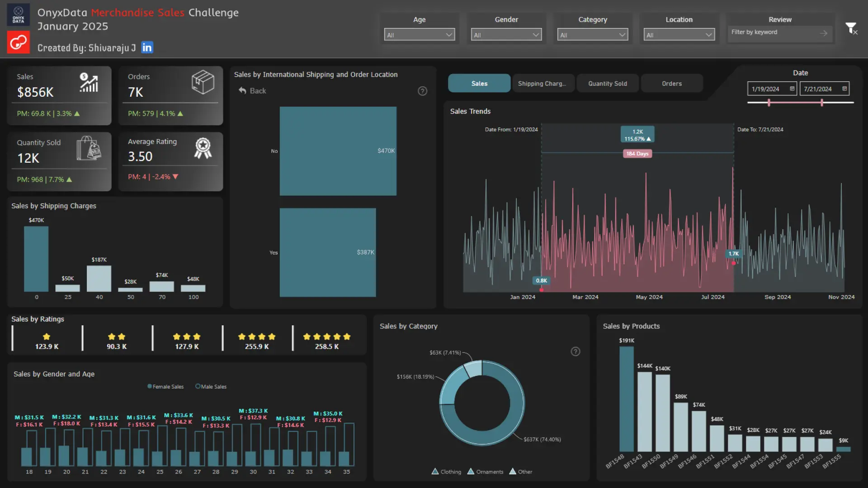The image size is (868, 488).
Task: Click the 184 Days range label
Action: point(637,154)
